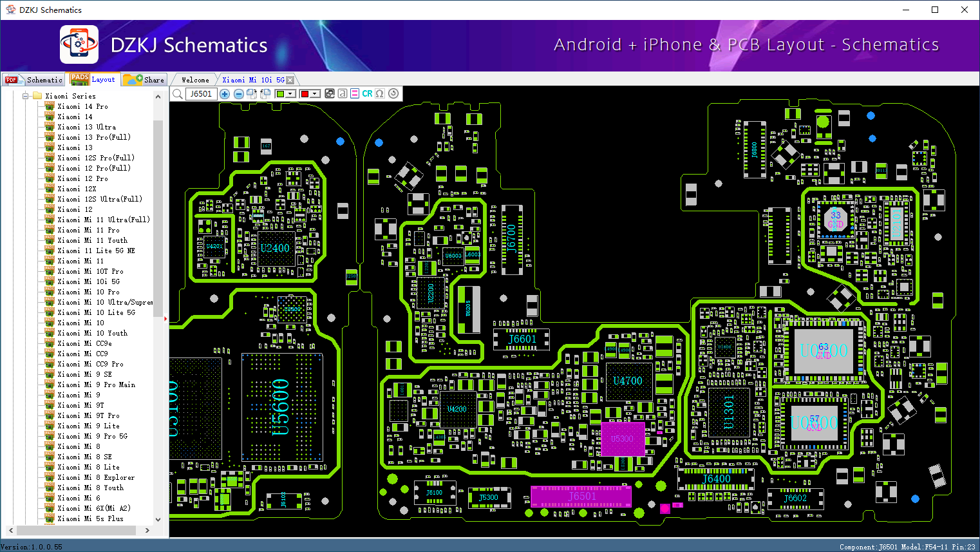Toggle the pink lines toolbar icon

[x=355, y=93]
